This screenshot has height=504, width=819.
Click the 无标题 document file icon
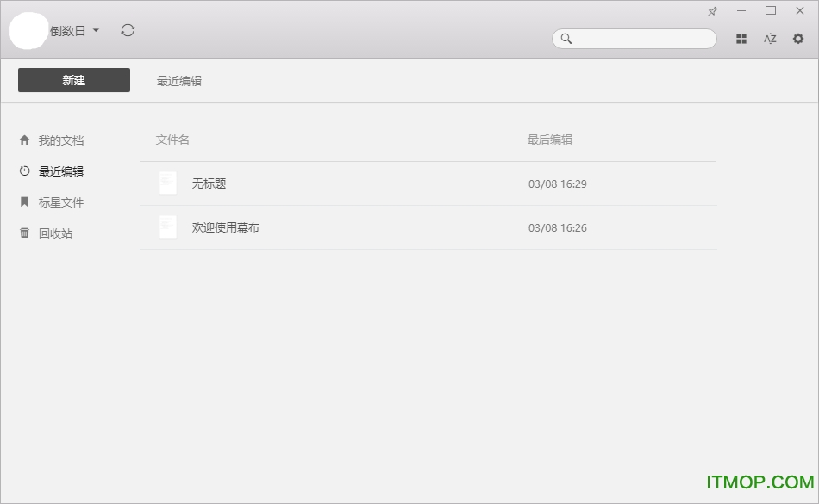168,184
